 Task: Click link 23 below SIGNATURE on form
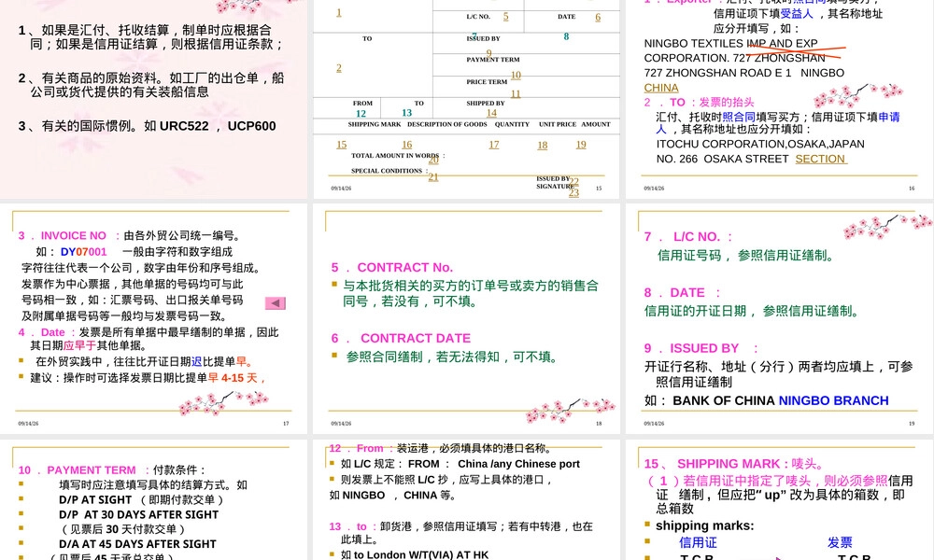[x=573, y=192]
